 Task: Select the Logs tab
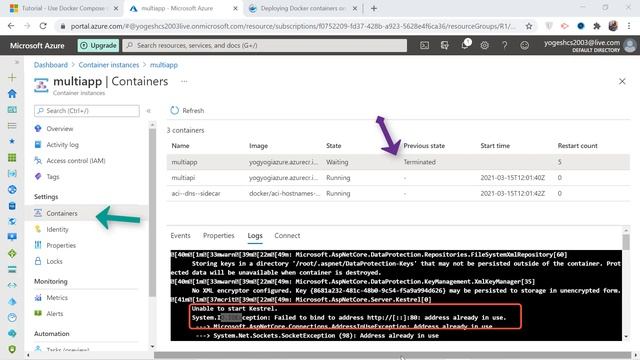coord(255,236)
